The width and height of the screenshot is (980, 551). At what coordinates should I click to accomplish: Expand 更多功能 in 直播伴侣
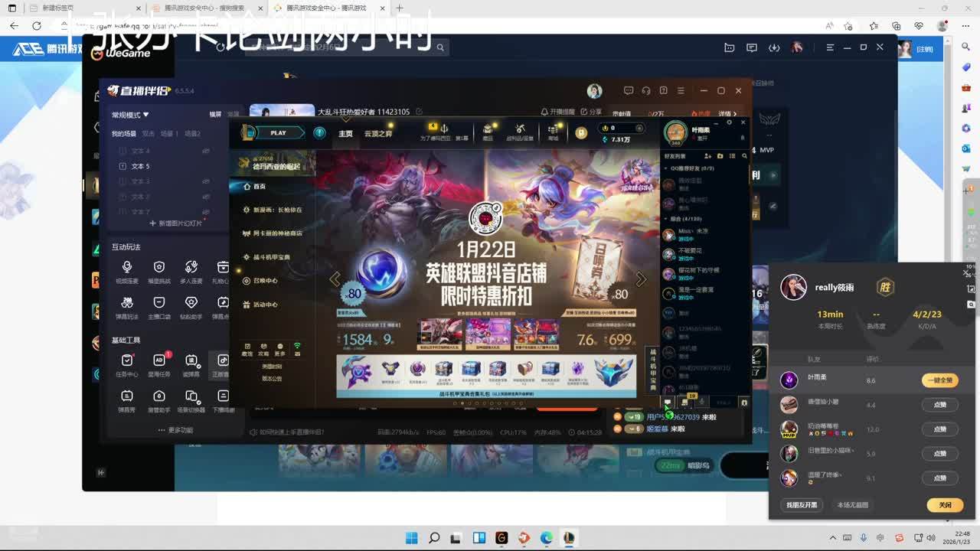(175, 430)
